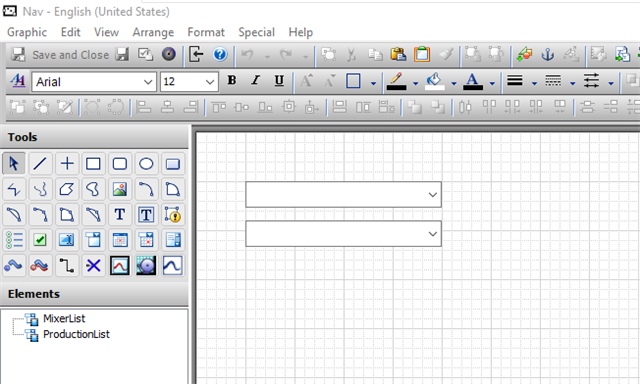Toggle Italic formatting
Image resolution: width=640 pixels, height=384 pixels.
(x=256, y=80)
